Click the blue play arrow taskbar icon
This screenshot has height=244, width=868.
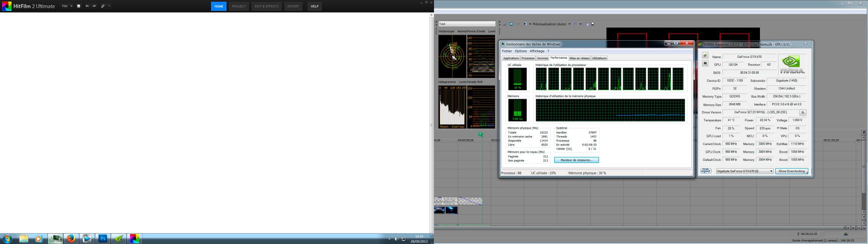(87, 239)
